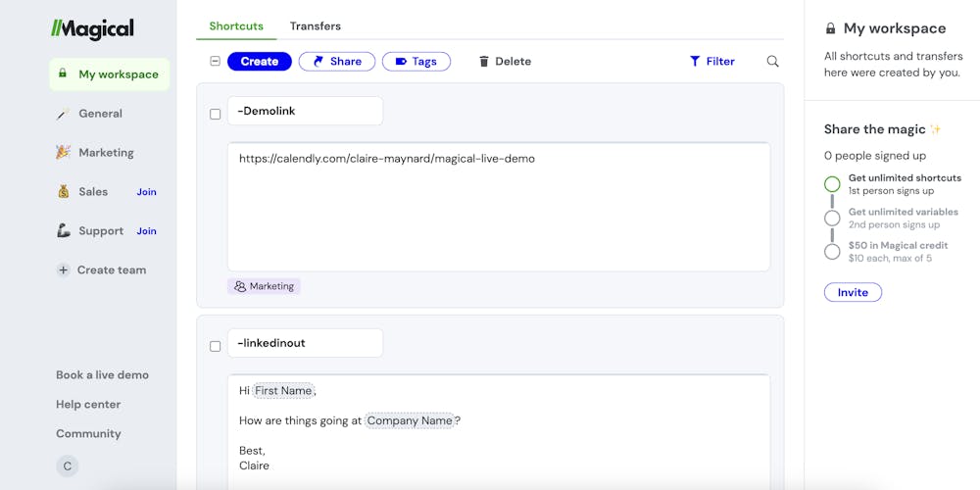The width and height of the screenshot is (980, 490).
Task: Click the -linkedinout shortcut name field
Action: tap(305, 343)
